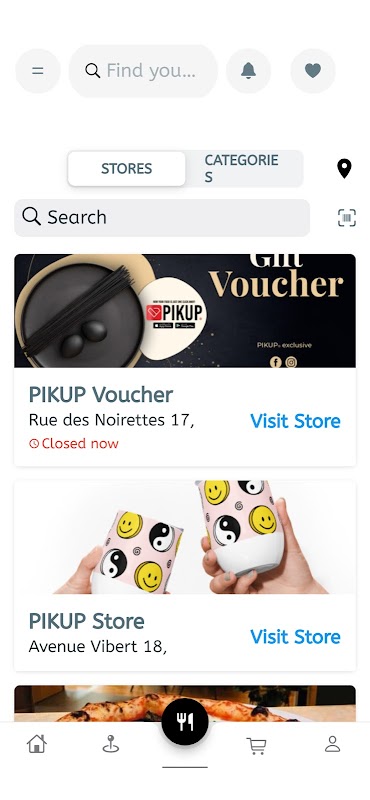Open the shopping cart icon
The height and width of the screenshot is (800, 370).
(257, 745)
